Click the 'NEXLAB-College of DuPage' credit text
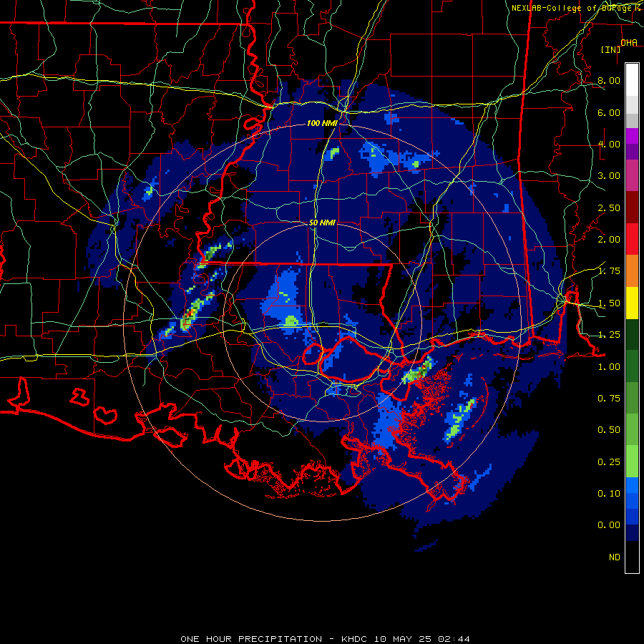 [572, 8]
